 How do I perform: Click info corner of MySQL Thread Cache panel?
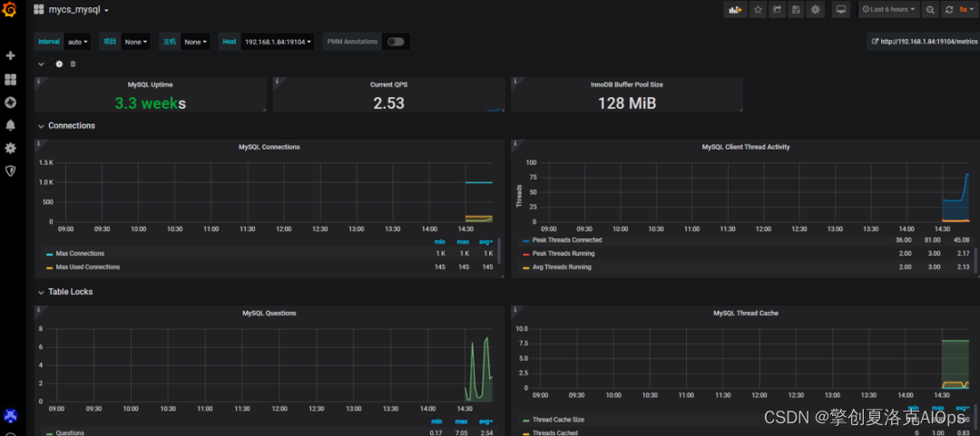point(514,309)
